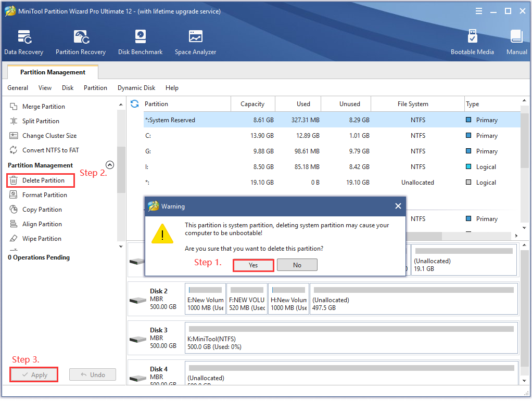Create Bootable Media
The height and width of the screenshot is (401, 532).
pyautogui.click(x=472, y=42)
